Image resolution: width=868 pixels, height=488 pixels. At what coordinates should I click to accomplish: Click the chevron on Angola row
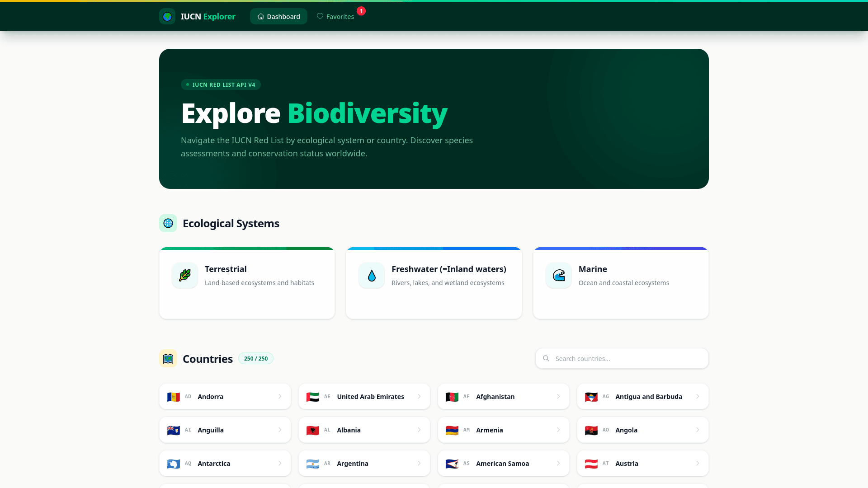tap(698, 430)
